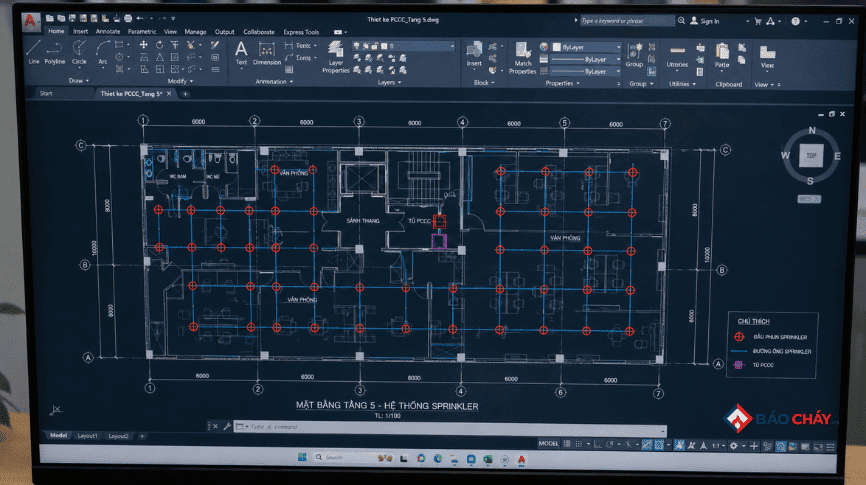Expand the Properties panel dropdown
This screenshot has height=485, width=866.
coord(562,83)
